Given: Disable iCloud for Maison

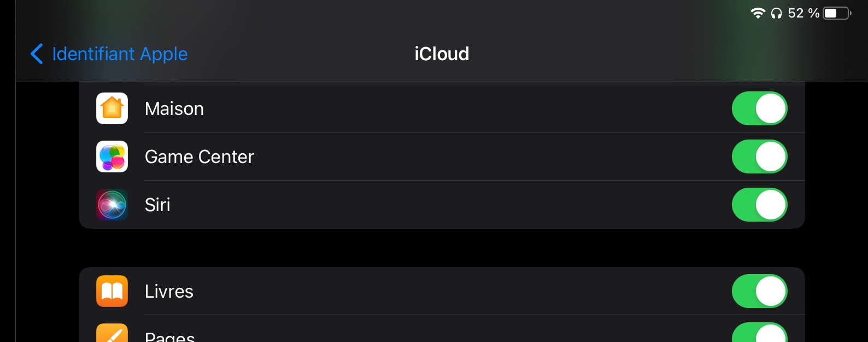Looking at the screenshot, I should [759, 108].
